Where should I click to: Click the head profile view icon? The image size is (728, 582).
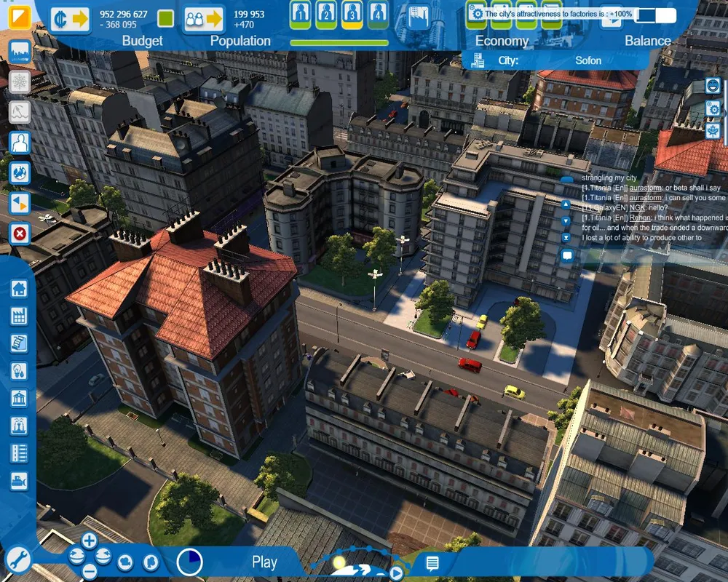tap(150, 562)
